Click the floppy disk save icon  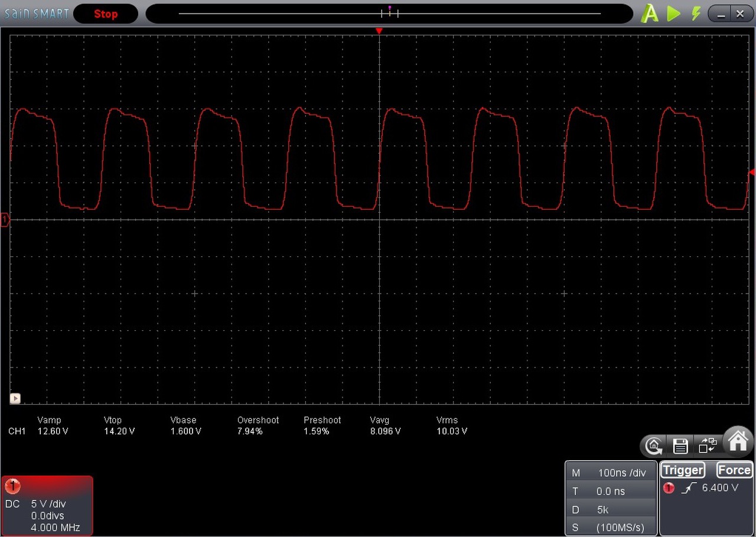tap(680, 445)
